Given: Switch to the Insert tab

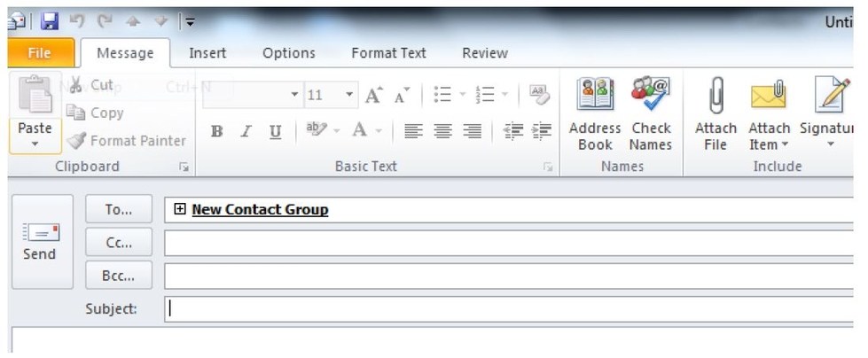Looking at the screenshot, I should pos(207,53).
